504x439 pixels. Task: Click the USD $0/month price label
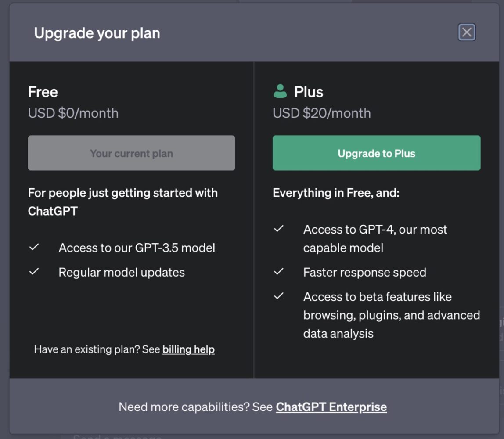[73, 113]
